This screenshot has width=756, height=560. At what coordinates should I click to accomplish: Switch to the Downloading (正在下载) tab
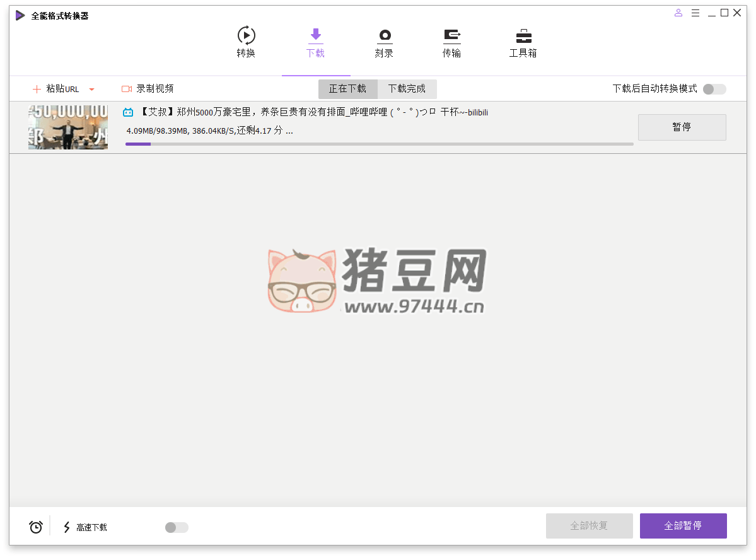pyautogui.click(x=347, y=89)
